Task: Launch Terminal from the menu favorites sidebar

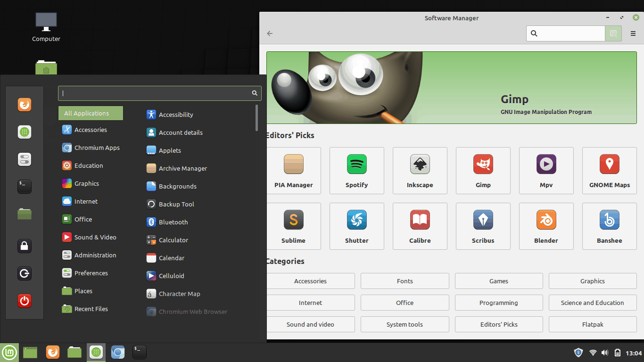Action: click(x=25, y=187)
